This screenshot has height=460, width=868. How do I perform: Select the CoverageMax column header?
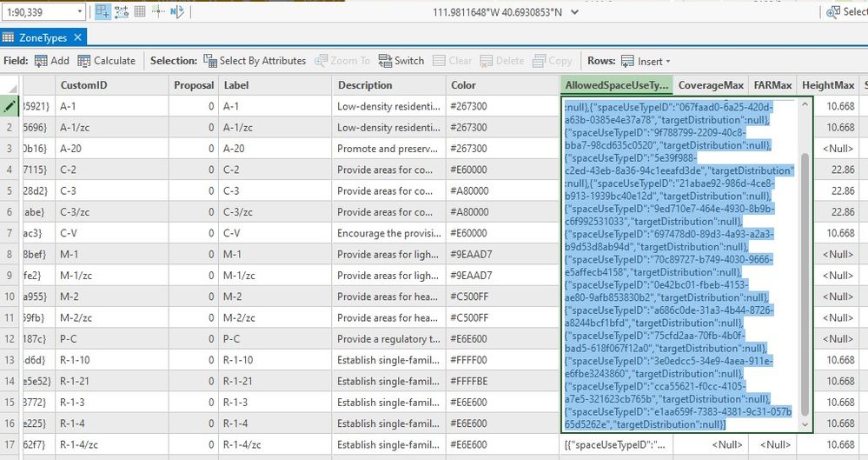pos(711,85)
